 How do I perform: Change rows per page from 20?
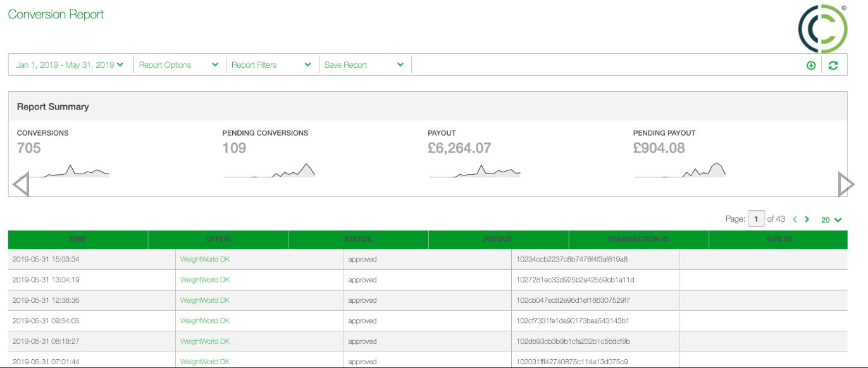831,220
